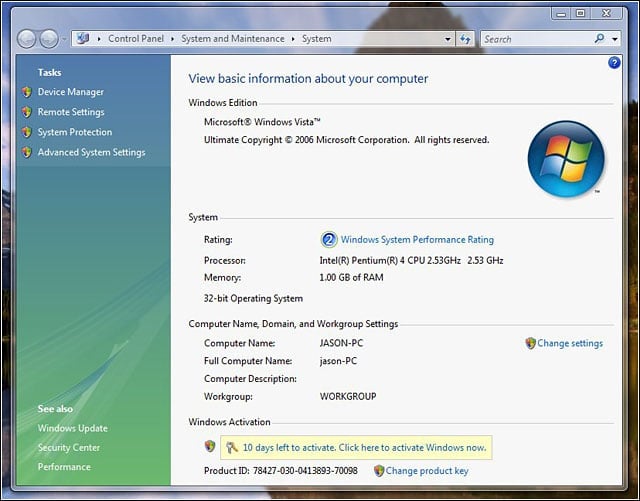
Task: Click the Back navigation arrow button
Action: (x=27, y=39)
